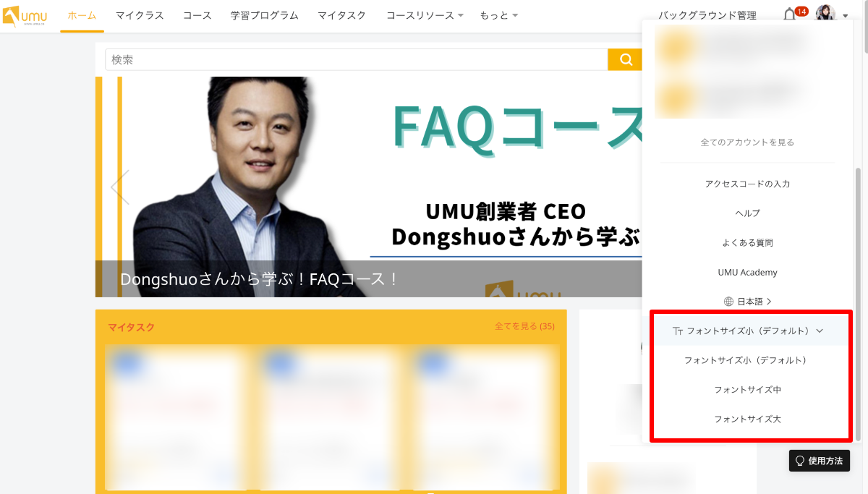Click the previous banner arrow
This screenshot has width=868, height=494.
[120, 187]
